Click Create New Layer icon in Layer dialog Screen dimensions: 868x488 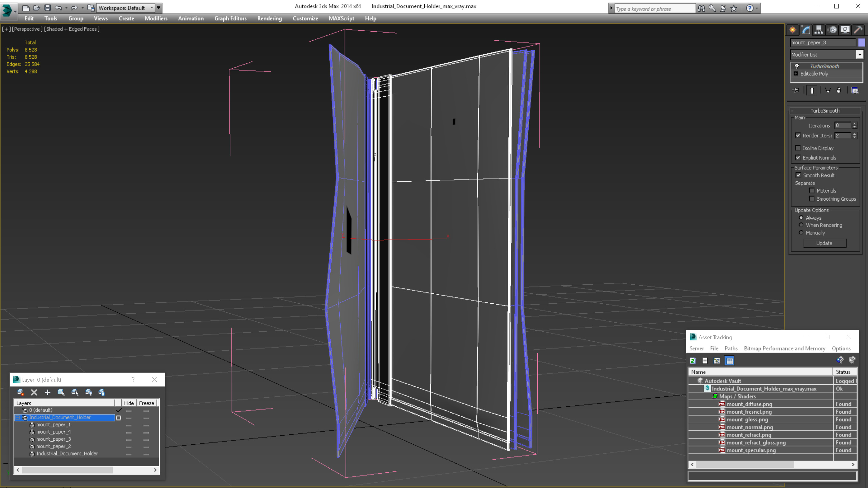coord(20,392)
